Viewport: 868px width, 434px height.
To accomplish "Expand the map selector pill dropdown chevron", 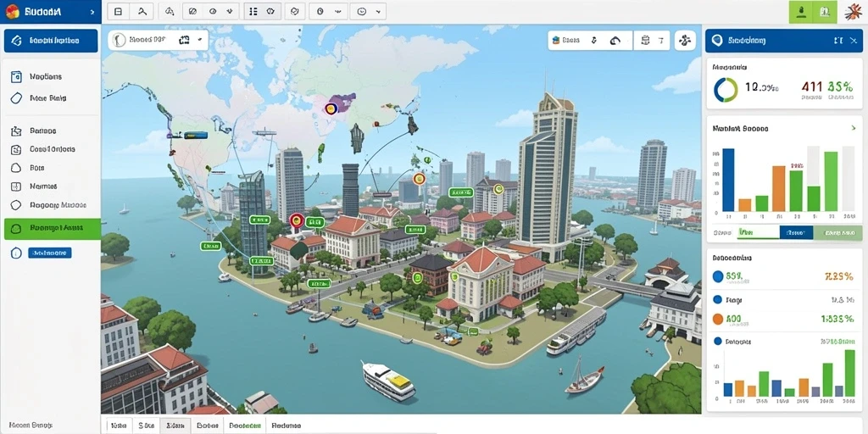I will [198, 39].
